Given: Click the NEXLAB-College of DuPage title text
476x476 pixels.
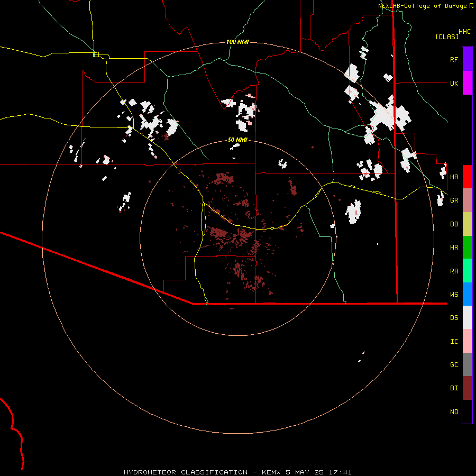Looking at the screenshot, I should [x=422, y=6].
